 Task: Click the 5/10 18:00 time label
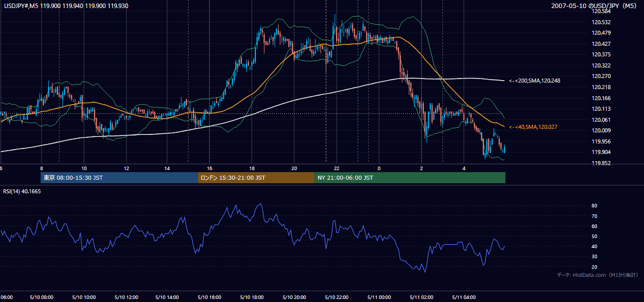(252, 297)
